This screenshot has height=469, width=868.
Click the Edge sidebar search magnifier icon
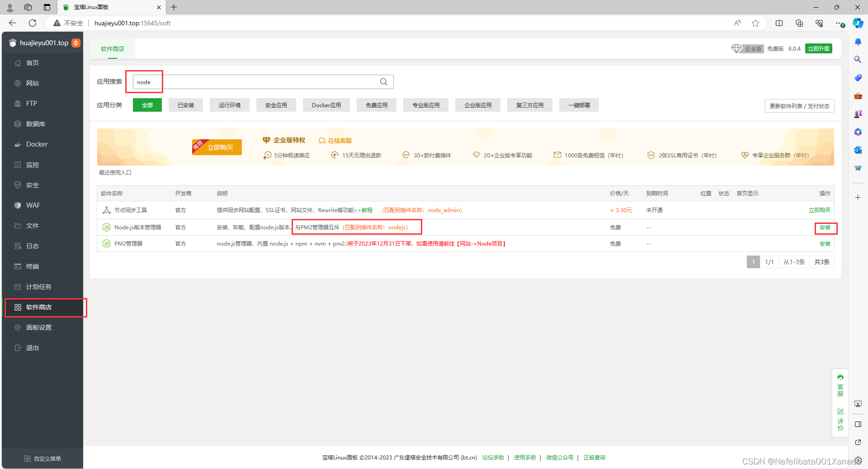[858, 59]
